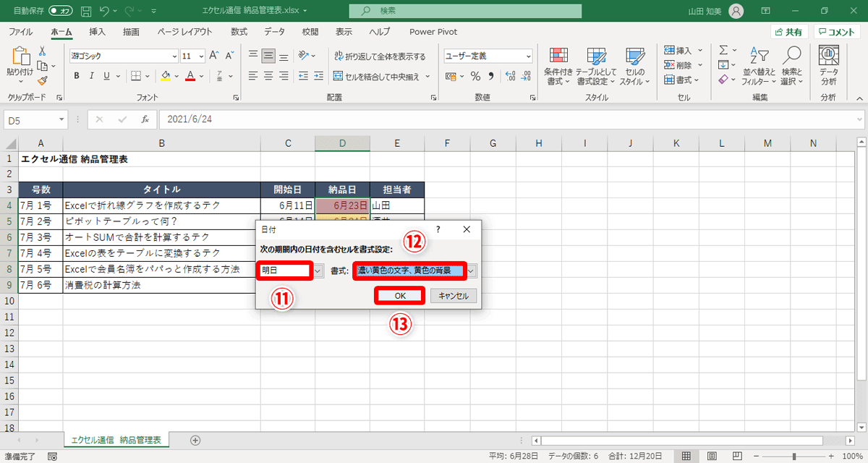
Task: Add a new sheet with plus button
Action: [x=195, y=440]
